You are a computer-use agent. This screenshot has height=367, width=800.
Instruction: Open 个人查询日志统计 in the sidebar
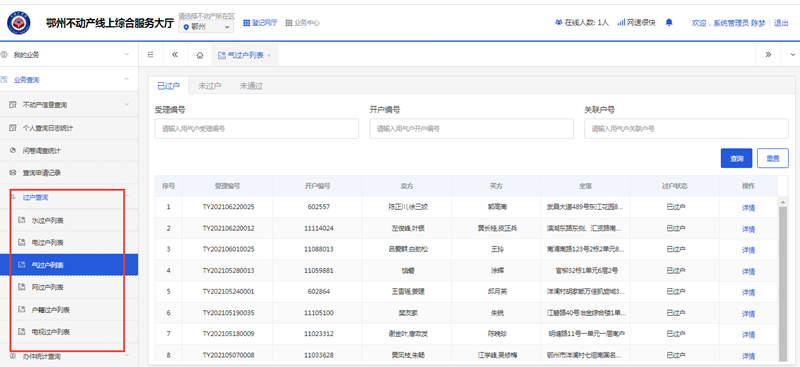coord(69,128)
